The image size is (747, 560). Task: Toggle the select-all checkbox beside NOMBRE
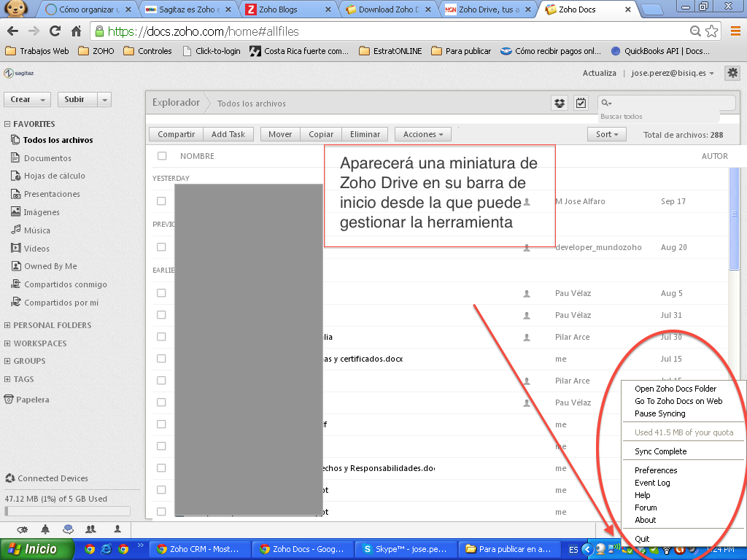[162, 156]
